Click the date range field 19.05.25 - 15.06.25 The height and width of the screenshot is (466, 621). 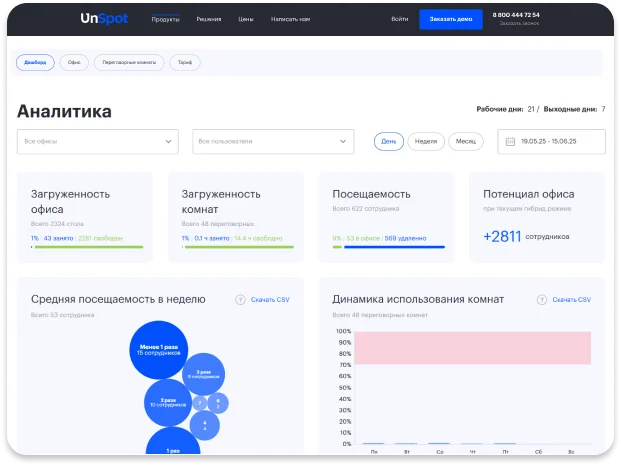click(551, 141)
